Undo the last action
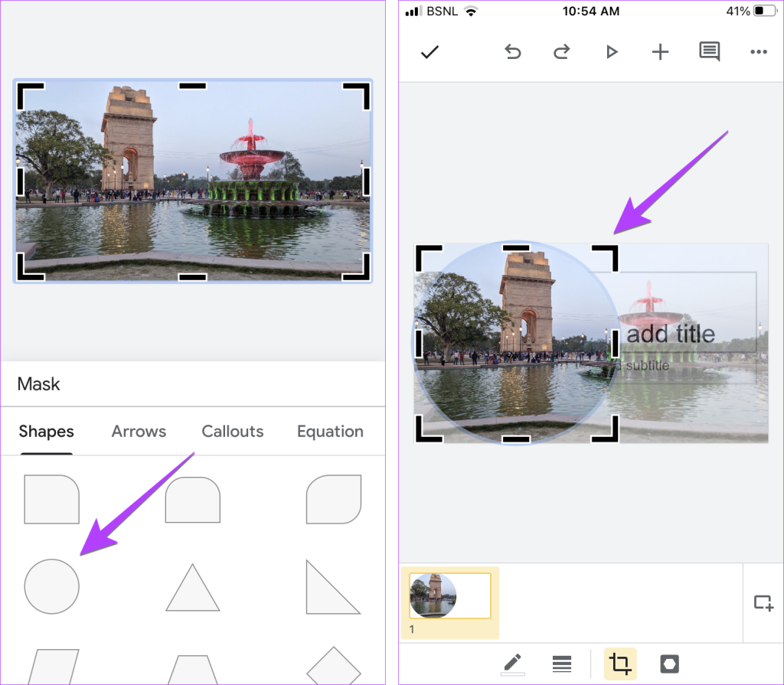The image size is (784, 685). click(513, 52)
